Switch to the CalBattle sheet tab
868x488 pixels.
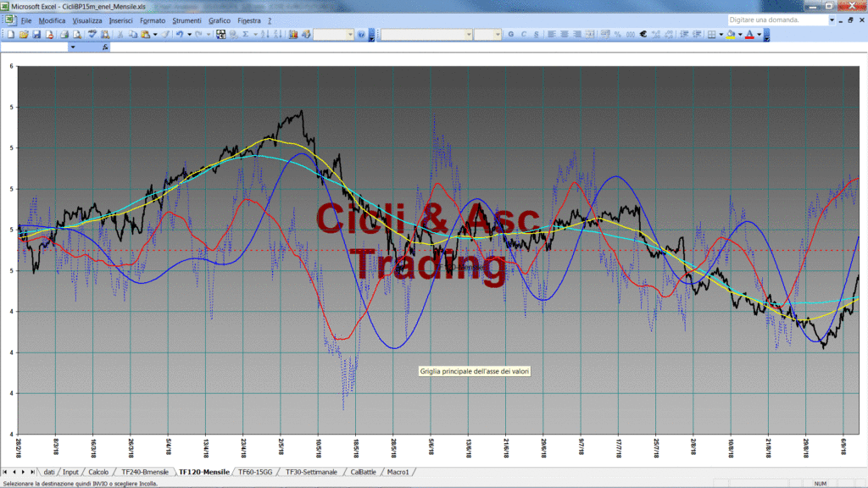coord(363,472)
